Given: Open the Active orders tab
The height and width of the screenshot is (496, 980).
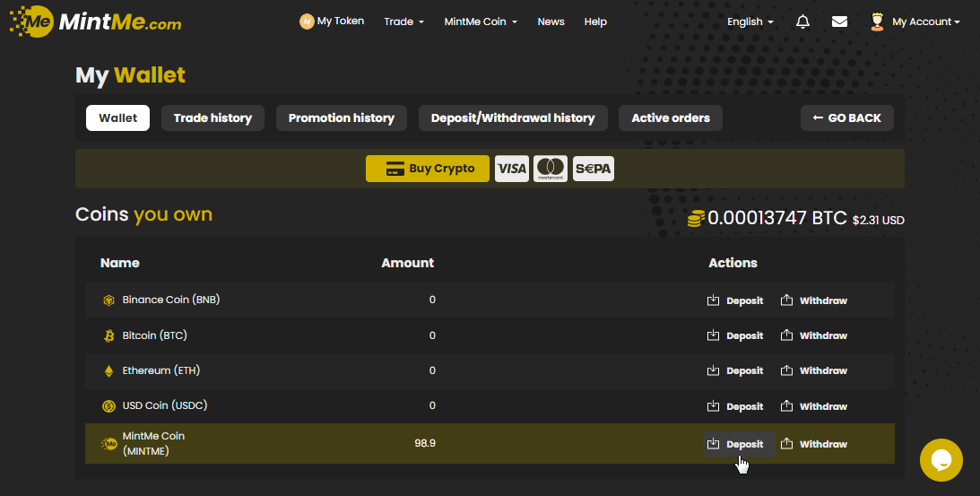Looking at the screenshot, I should tap(671, 118).
